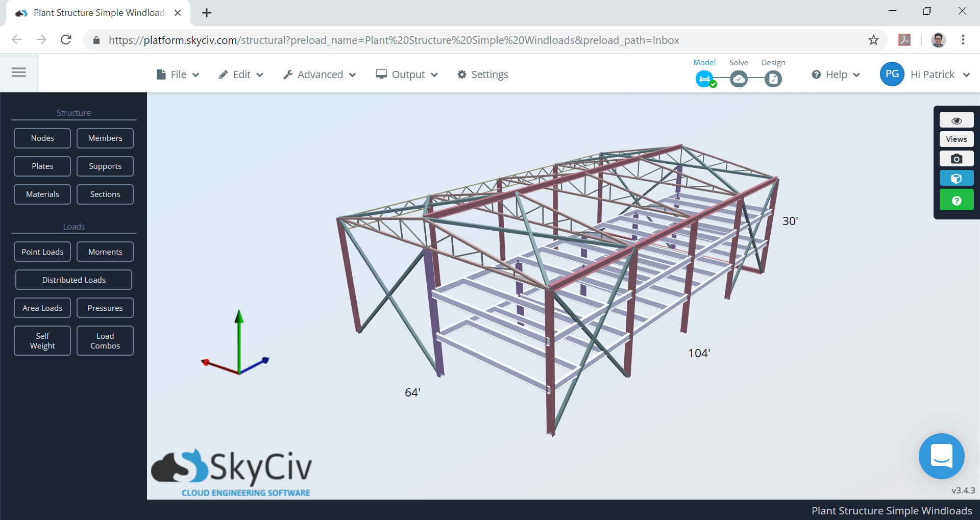
Task: Expand the Hi Patrick account dropdown
Action: (x=938, y=74)
